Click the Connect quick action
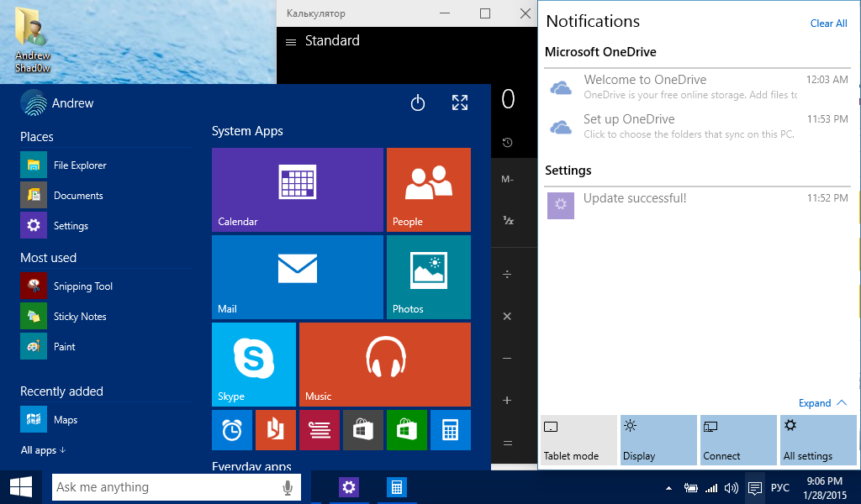 point(738,440)
